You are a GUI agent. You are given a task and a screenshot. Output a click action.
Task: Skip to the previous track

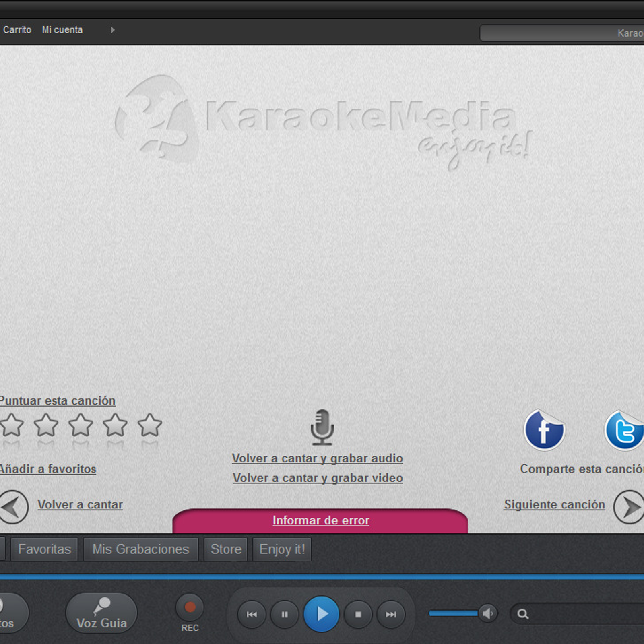click(x=252, y=614)
